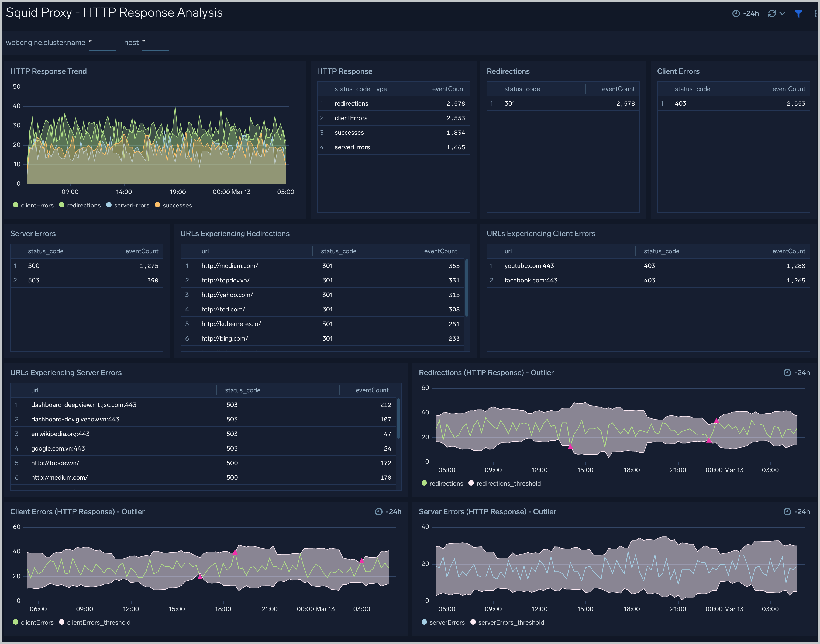
Task: Toggle serverErrors series in the Outlier legend
Action: click(443, 623)
